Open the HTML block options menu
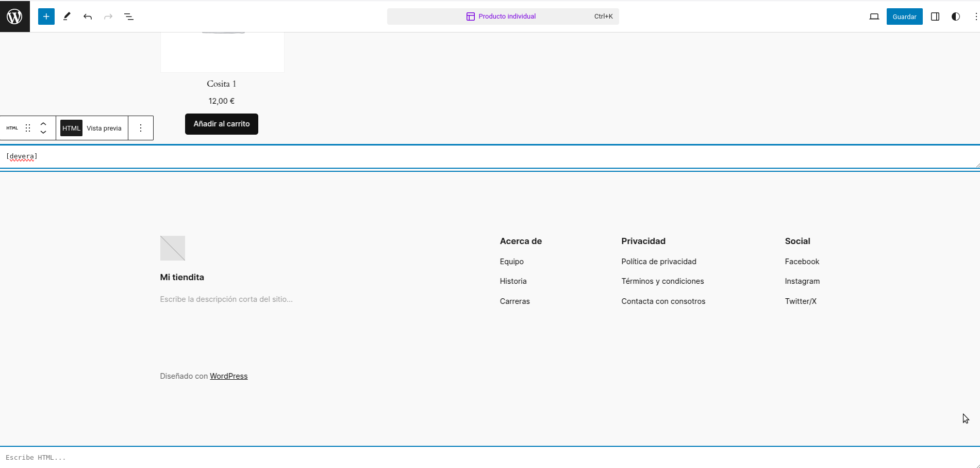 (x=141, y=128)
